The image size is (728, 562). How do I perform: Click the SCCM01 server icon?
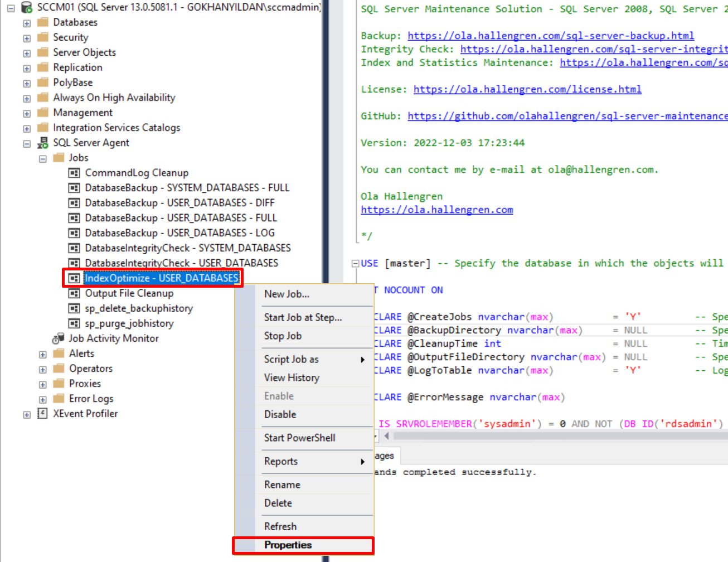(27, 7)
